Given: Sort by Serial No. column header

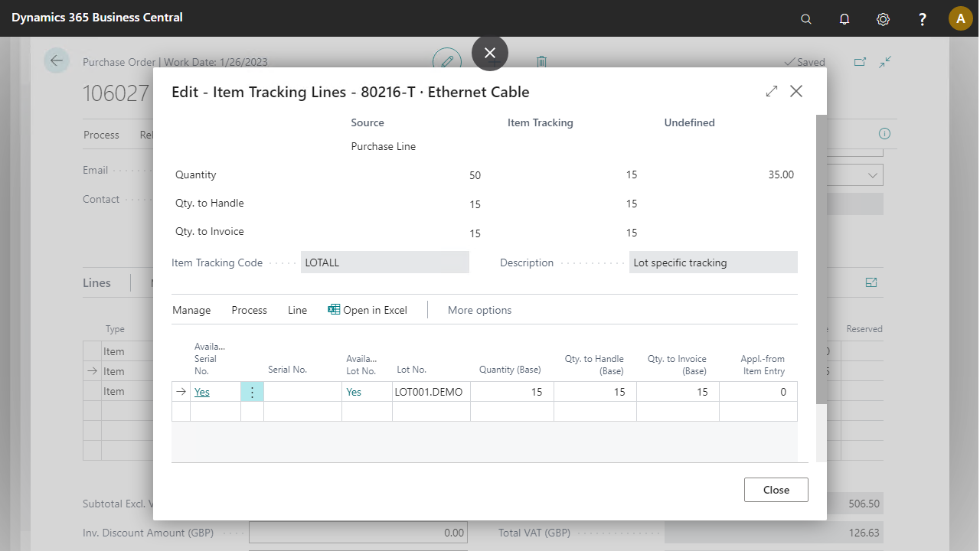Looking at the screenshot, I should coord(287,370).
